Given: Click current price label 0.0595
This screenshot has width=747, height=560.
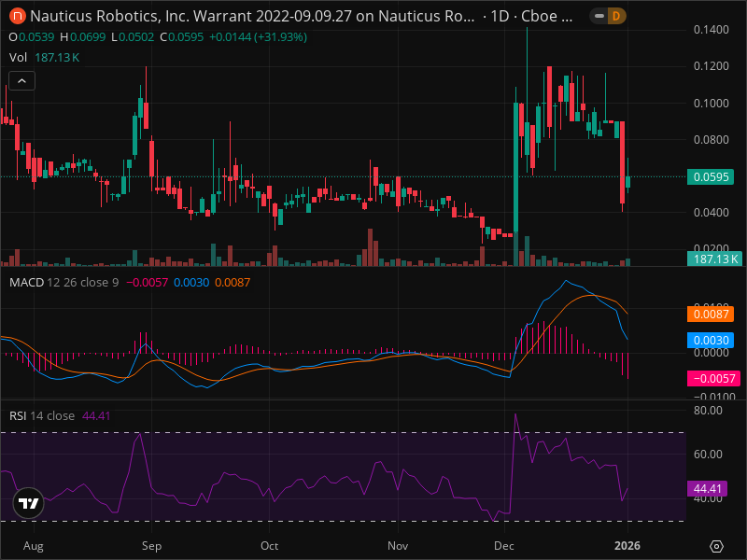Looking at the screenshot, I should point(711,177).
